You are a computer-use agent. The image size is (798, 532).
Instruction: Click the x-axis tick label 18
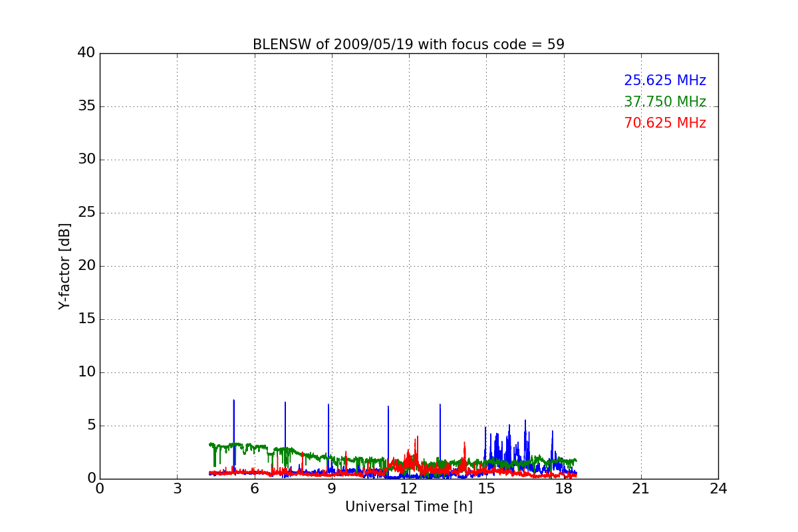pos(564,488)
